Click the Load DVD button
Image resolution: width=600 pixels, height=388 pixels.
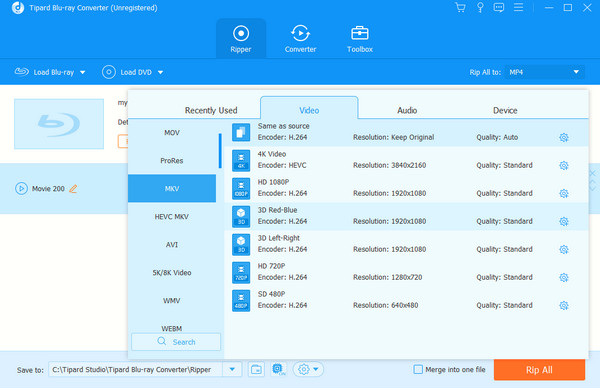(x=127, y=72)
